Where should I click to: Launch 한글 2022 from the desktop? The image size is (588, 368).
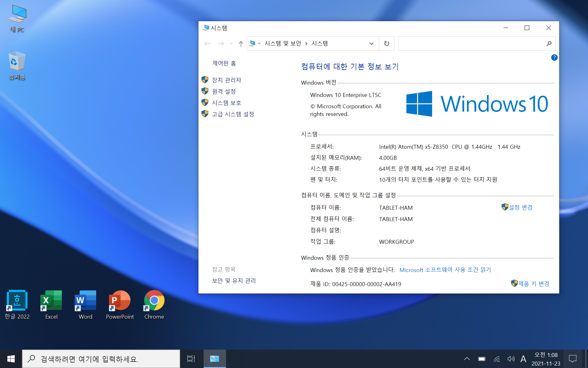pos(17,305)
